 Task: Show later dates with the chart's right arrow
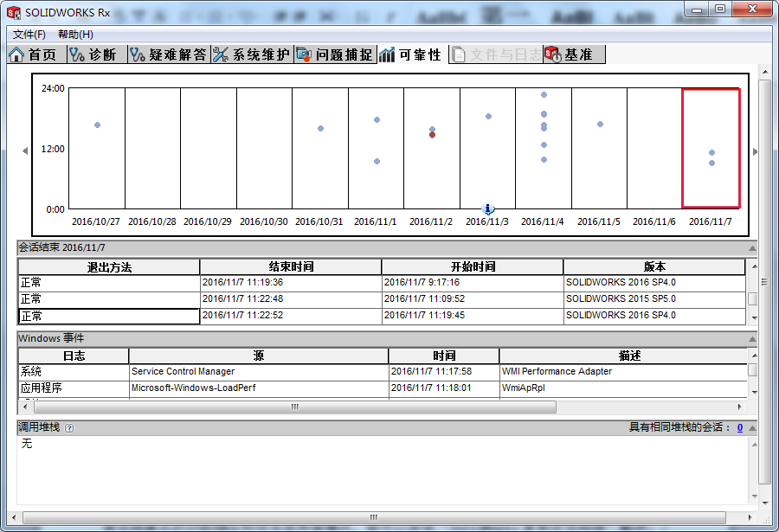[x=755, y=151]
